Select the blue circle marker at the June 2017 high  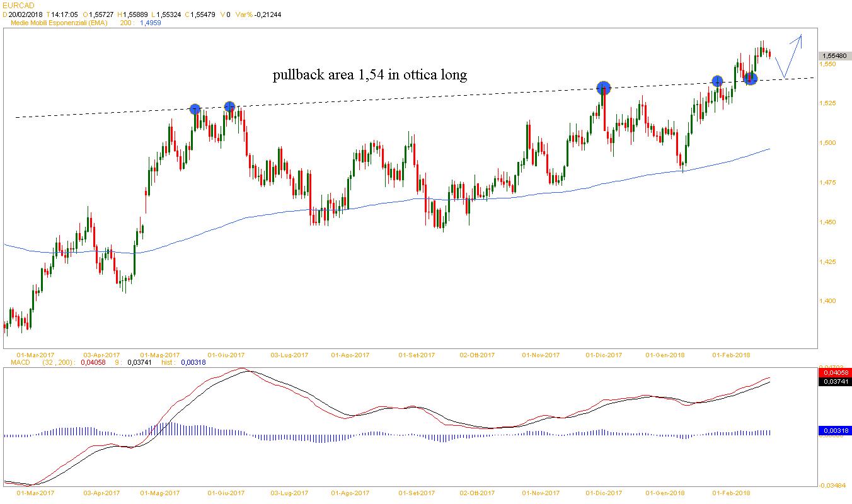point(229,107)
